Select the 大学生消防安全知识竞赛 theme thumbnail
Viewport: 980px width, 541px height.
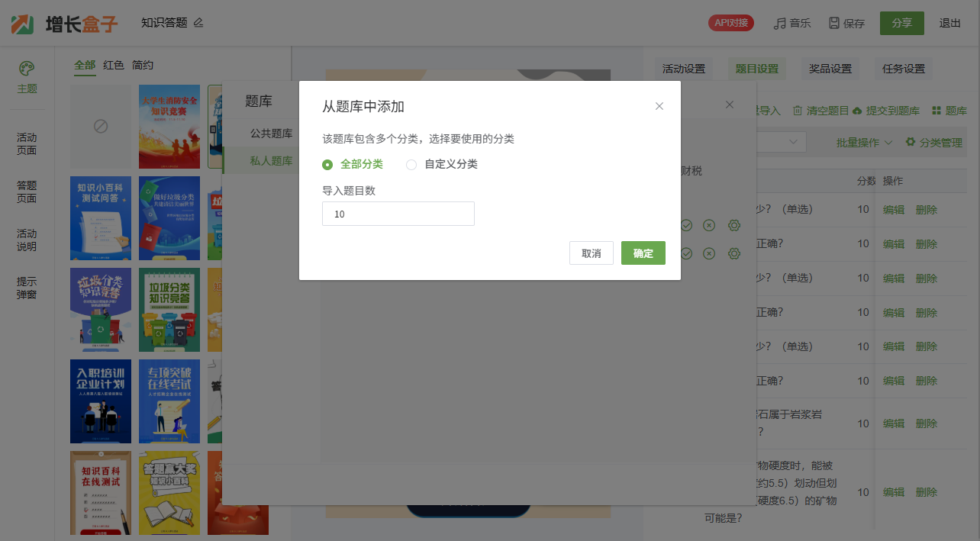(169, 126)
